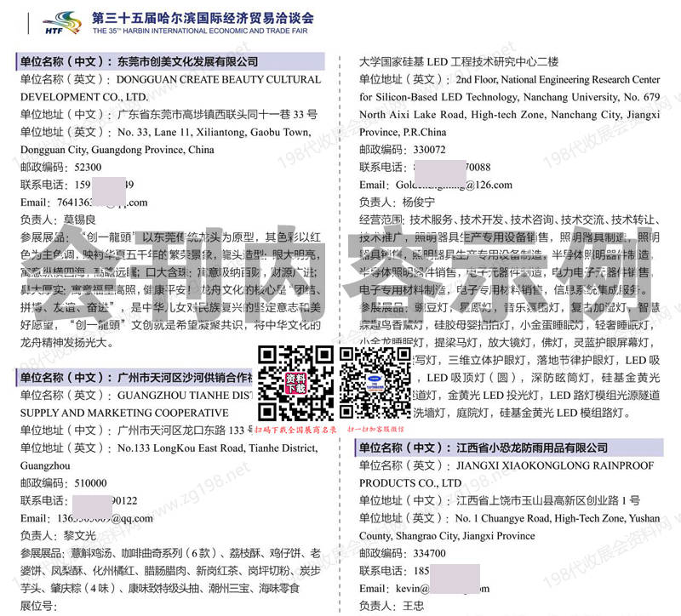
Task: Select postal code 334700
Action: click(430, 554)
